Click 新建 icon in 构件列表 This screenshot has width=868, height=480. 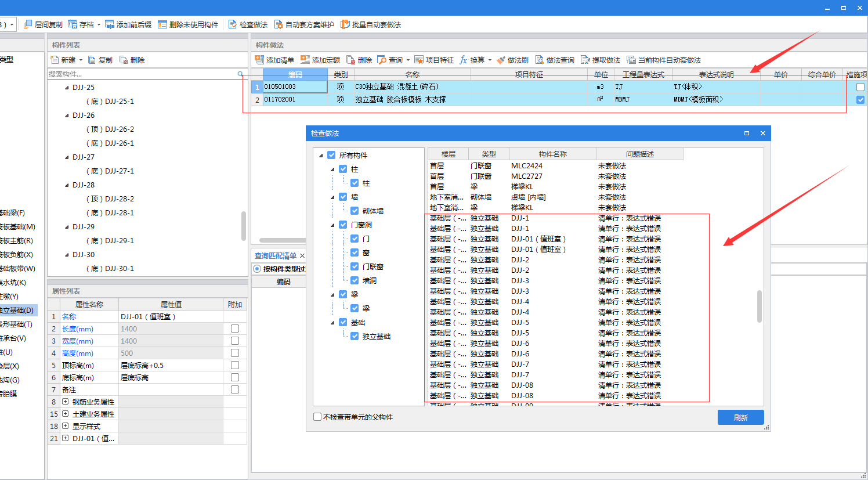pos(55,60)
